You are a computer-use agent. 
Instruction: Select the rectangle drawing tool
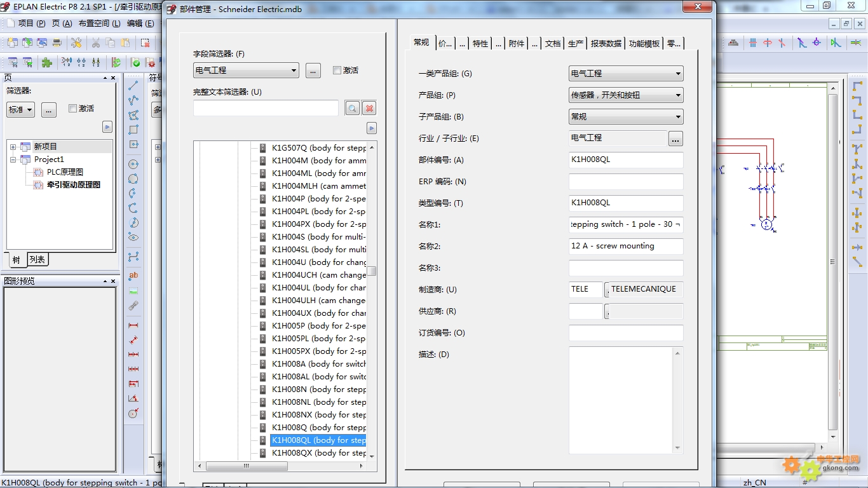133,130
